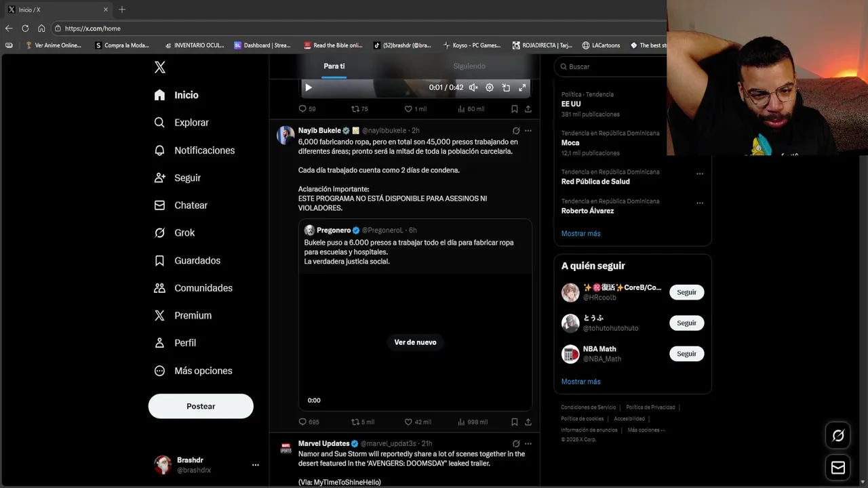Click Ver de nuevo replay button

pyautogui.click(x=416, y=342)
